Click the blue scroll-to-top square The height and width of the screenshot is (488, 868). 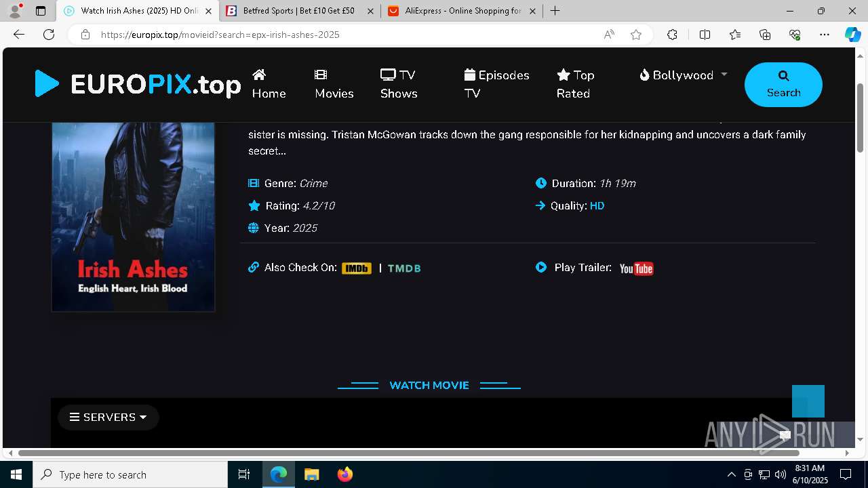(x=808, y=401)
